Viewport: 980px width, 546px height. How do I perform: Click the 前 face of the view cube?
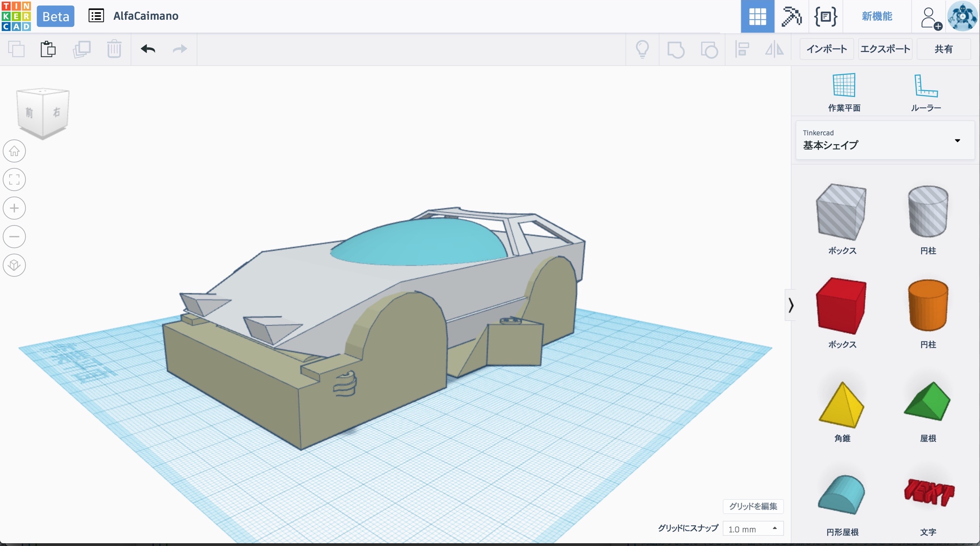[x=30, y=113]
